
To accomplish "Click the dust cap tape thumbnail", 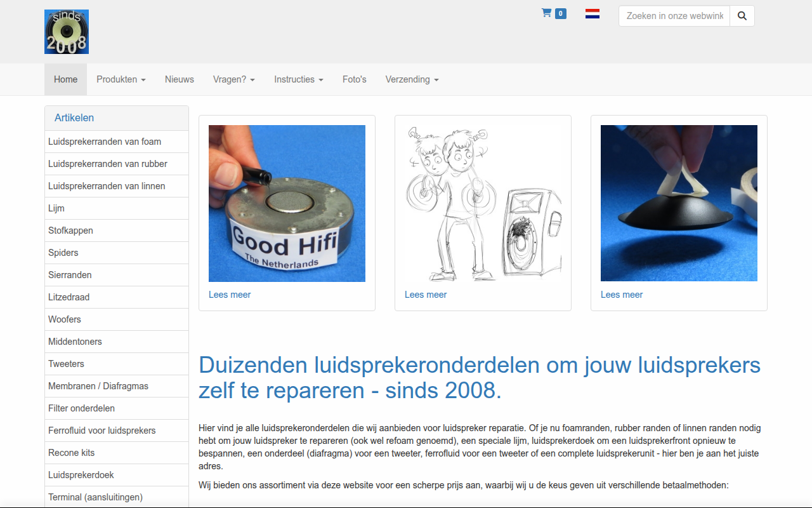I will [679, 203].
